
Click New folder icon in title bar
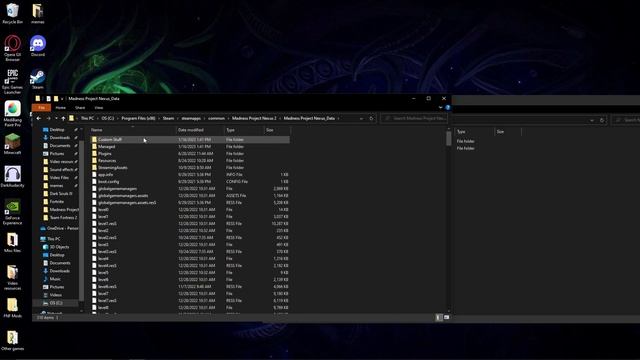pos(56,98)
